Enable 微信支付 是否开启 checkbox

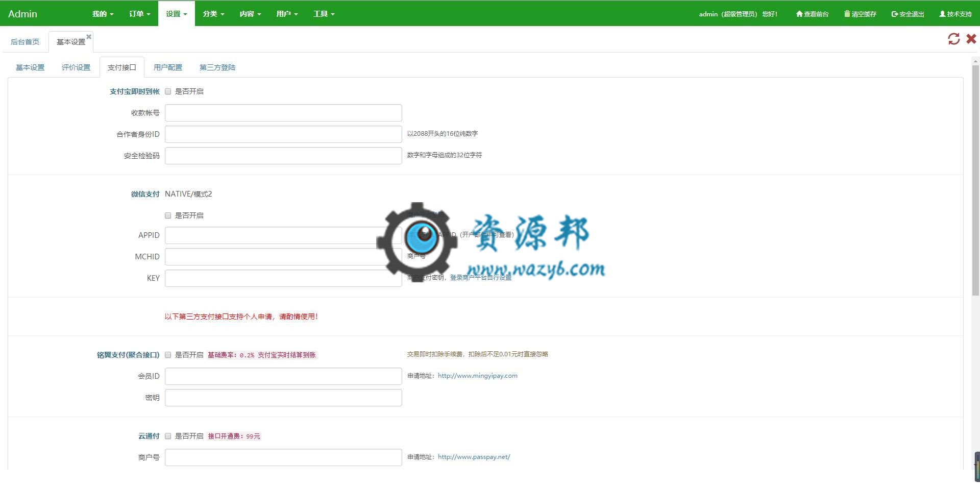pos(168,215)
